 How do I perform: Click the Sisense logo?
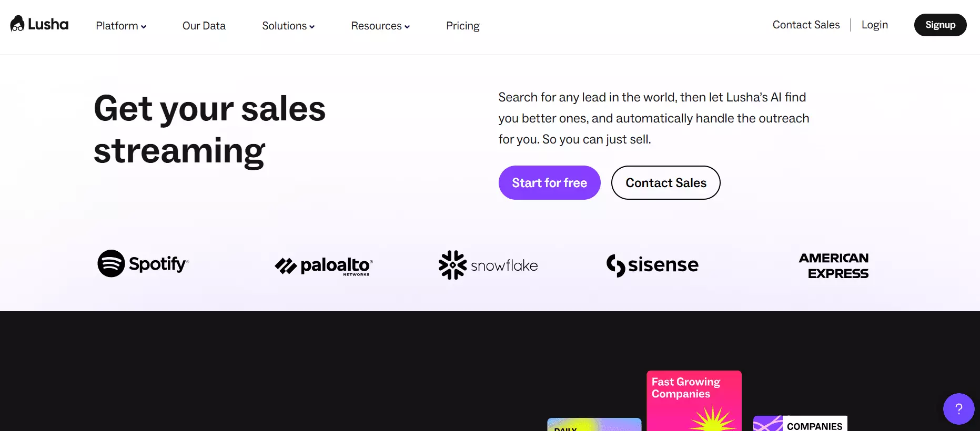pos(652,265)
